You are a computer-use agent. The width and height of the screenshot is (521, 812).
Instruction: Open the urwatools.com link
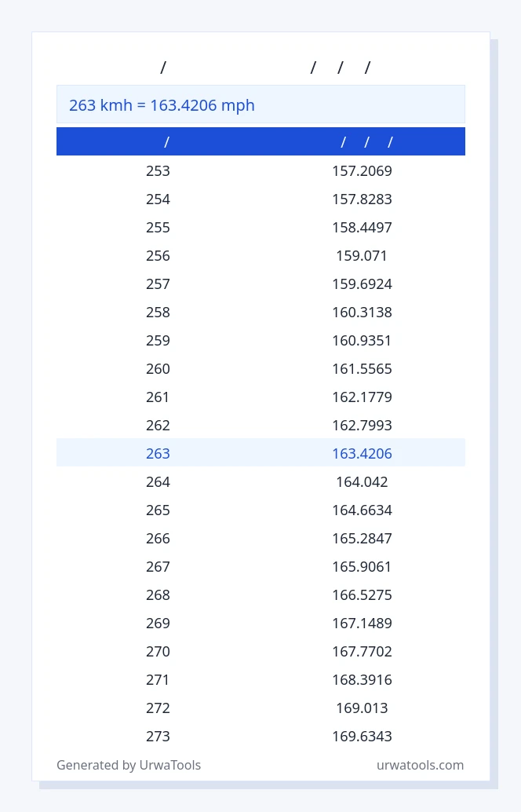[420, 765]
